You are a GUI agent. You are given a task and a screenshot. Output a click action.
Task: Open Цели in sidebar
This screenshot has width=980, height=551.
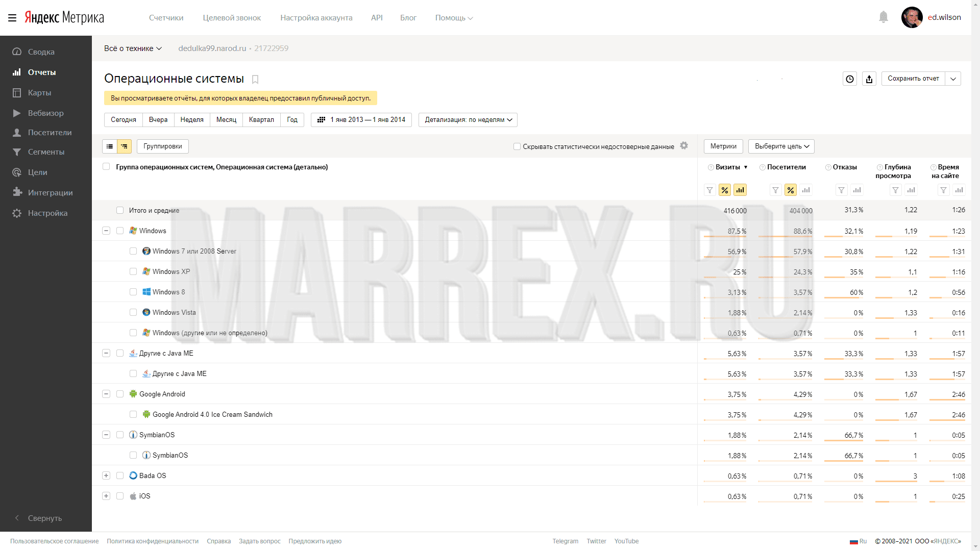(37, 172)
